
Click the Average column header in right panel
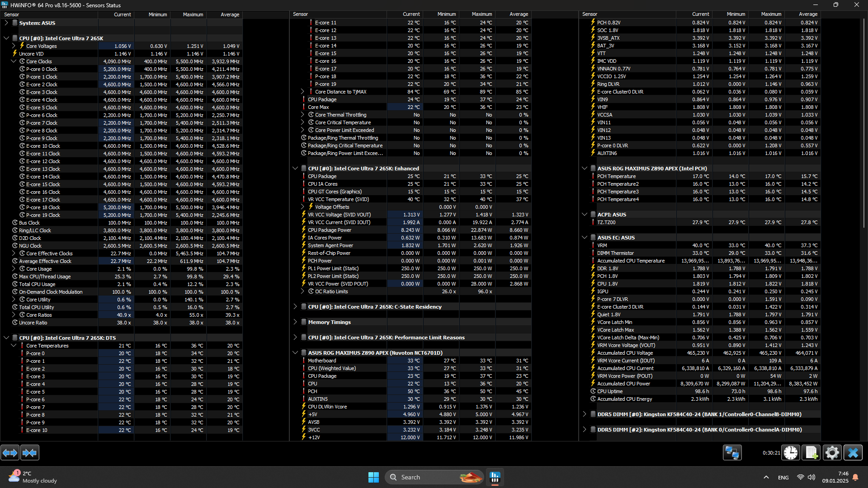pyautogui.click(x=807, y=14)
